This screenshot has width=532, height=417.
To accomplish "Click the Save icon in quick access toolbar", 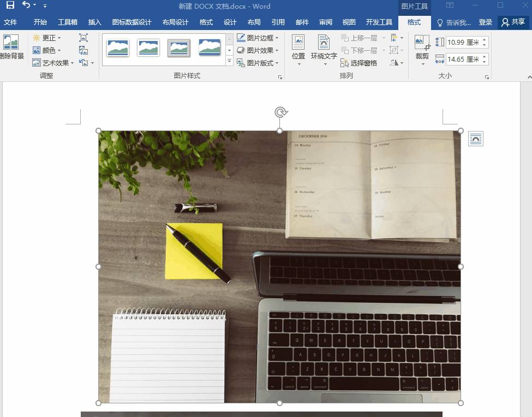I will click(x=10, y=5).
